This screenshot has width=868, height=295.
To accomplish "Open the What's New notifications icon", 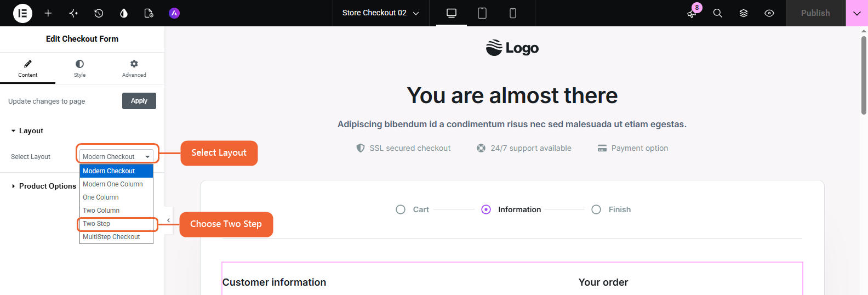I will [x=692, y=13].
